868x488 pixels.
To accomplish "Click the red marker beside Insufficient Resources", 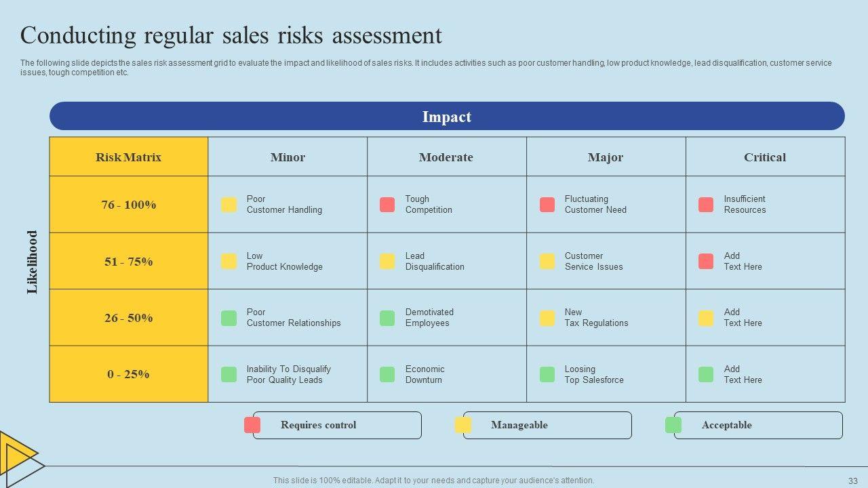I will pyautogui.click(x=706, y=205).
